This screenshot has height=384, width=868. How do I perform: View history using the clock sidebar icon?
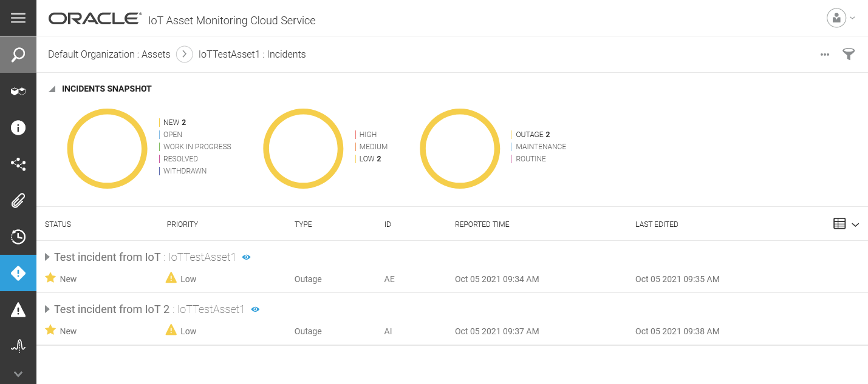[x=18, y=237]
